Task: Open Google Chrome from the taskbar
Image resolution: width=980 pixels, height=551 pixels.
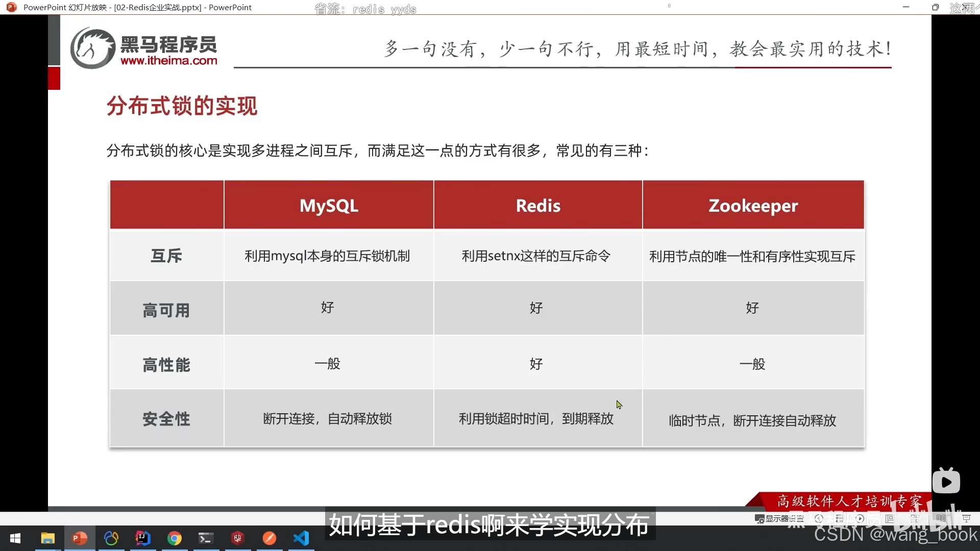Action: 175,538
